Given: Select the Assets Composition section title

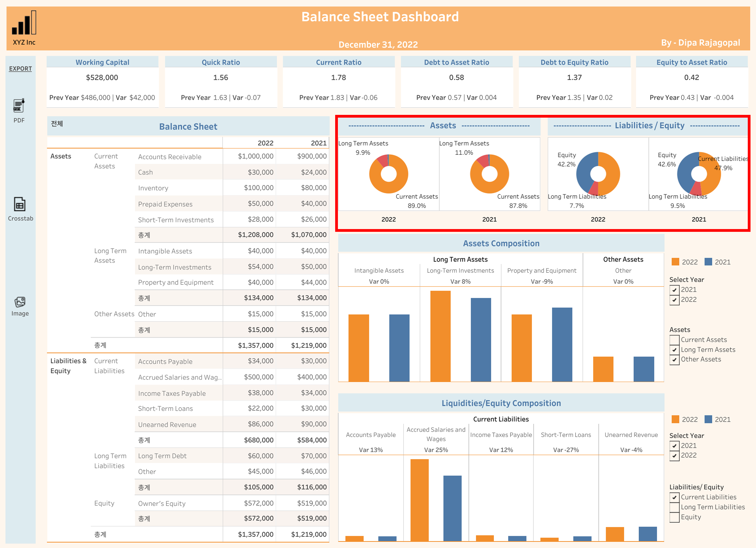Looking at the screenshot, I should click(501, 243).
